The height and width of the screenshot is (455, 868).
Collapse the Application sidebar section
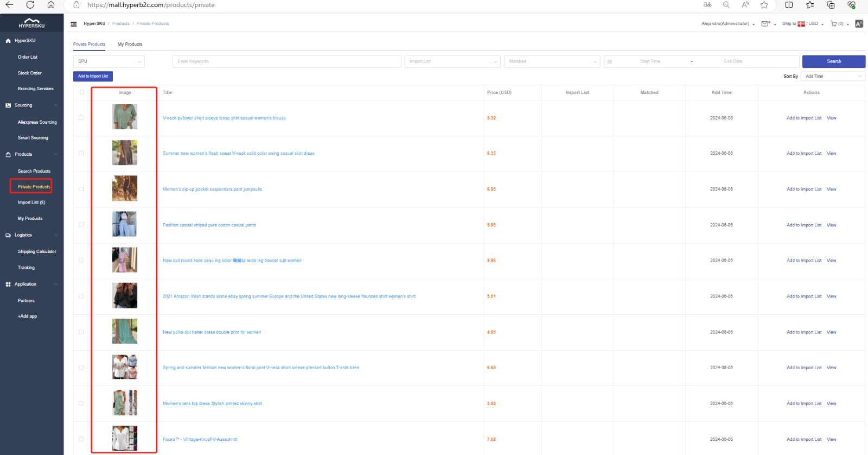(55, 284)
